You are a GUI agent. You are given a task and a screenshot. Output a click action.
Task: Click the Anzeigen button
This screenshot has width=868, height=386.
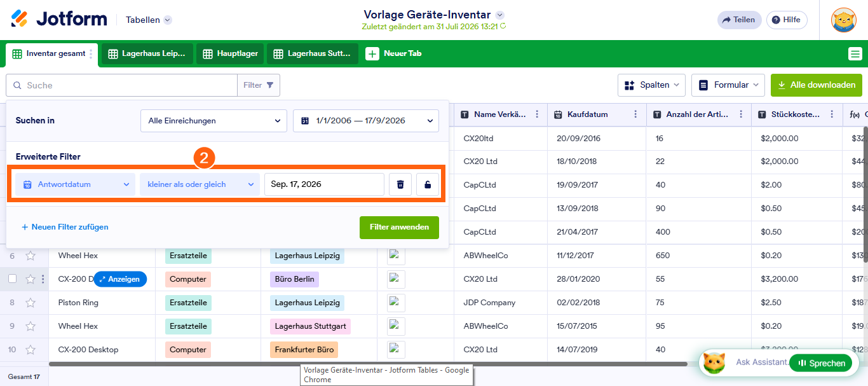pos(120,279)
